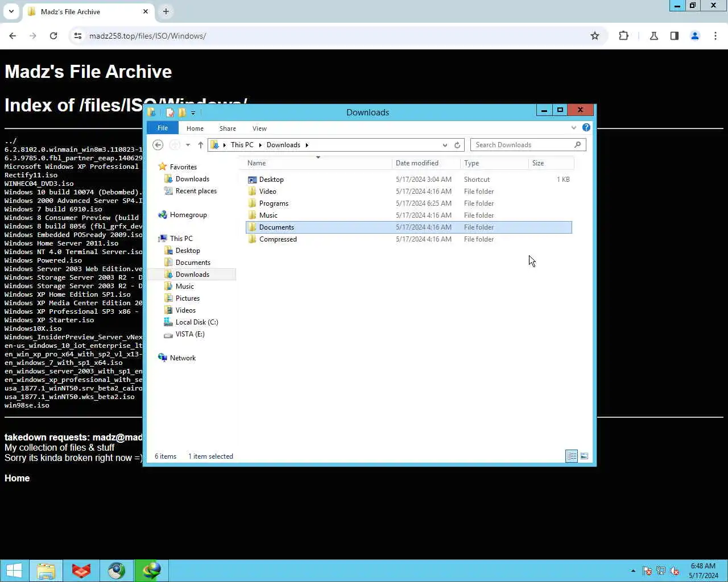Click Network in navigation pane
This screenshot has width=728, height=582.
click(x=183, y=358)
